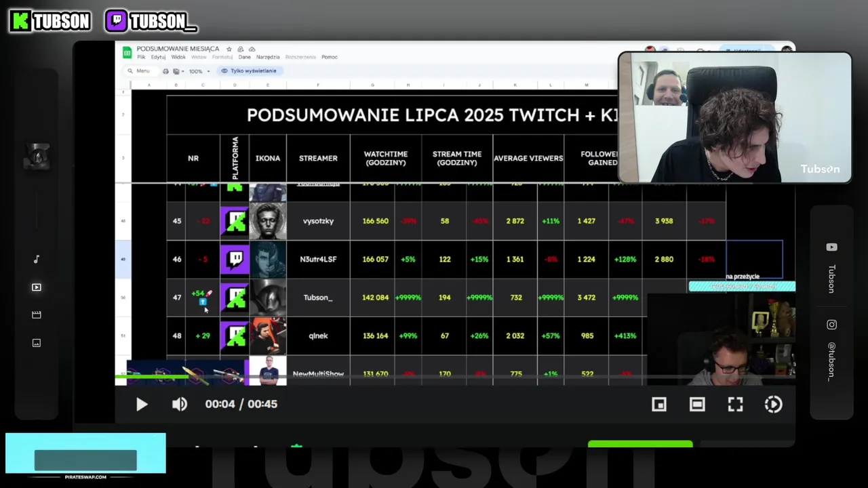Click the Kick TUBSON logo
This screenshot has height=488, width=868.
50,22
